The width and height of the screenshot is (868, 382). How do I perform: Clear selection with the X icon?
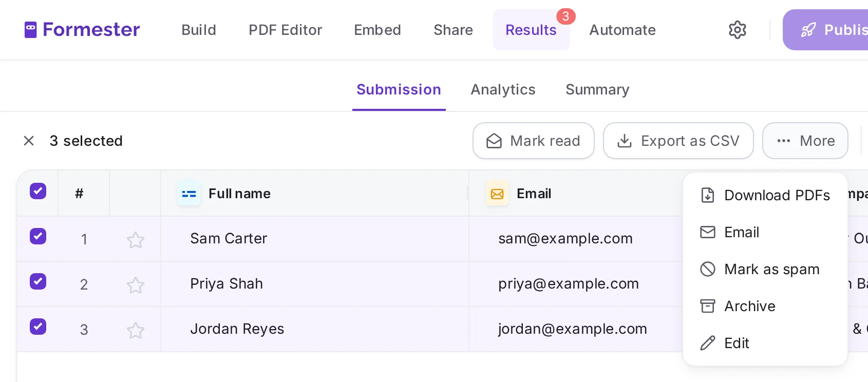29,141
